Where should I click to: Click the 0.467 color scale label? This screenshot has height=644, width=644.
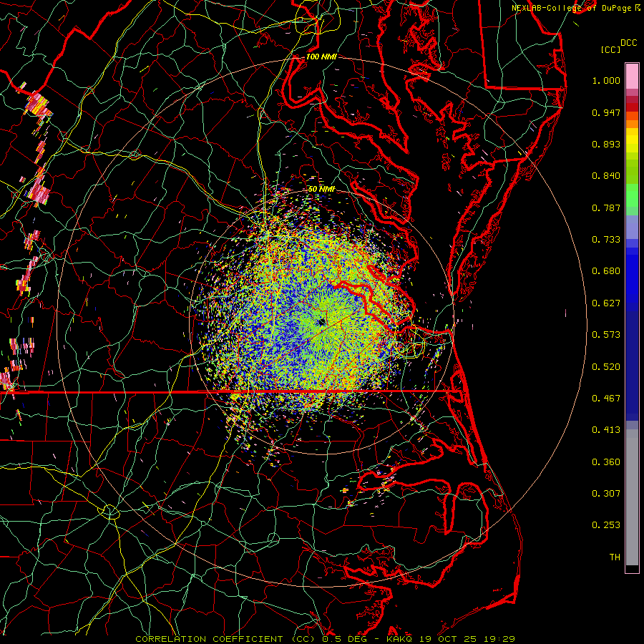[x=606, y=399]
